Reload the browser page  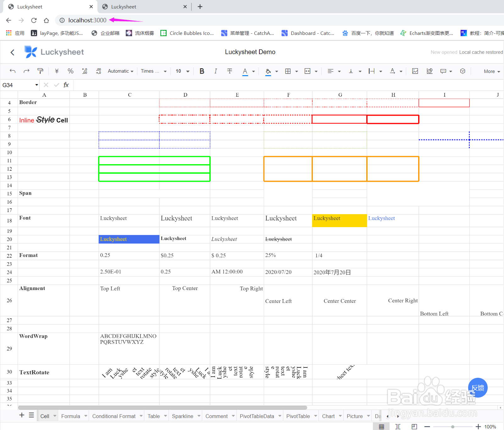click(x=34, y=20)
